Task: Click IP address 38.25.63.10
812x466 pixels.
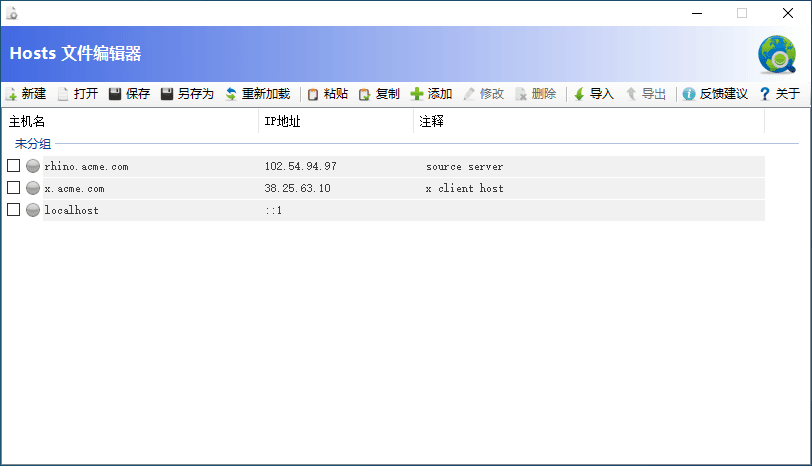Action: point(297,188)
